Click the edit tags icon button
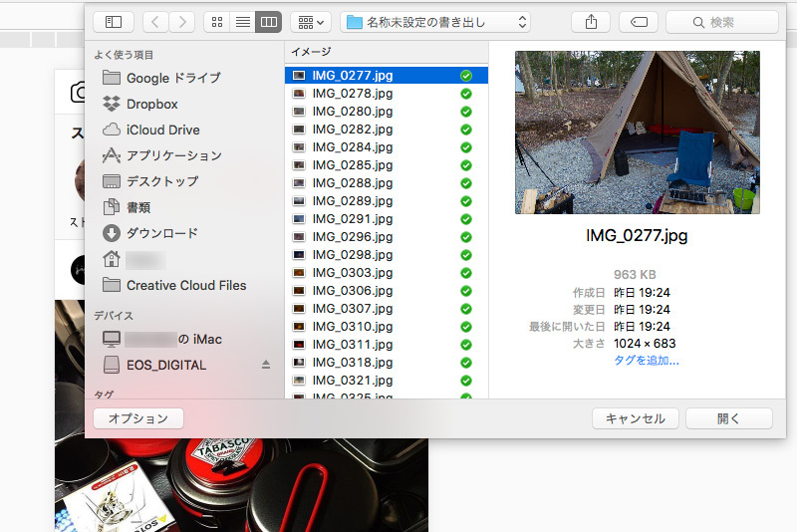 (639, 22)
